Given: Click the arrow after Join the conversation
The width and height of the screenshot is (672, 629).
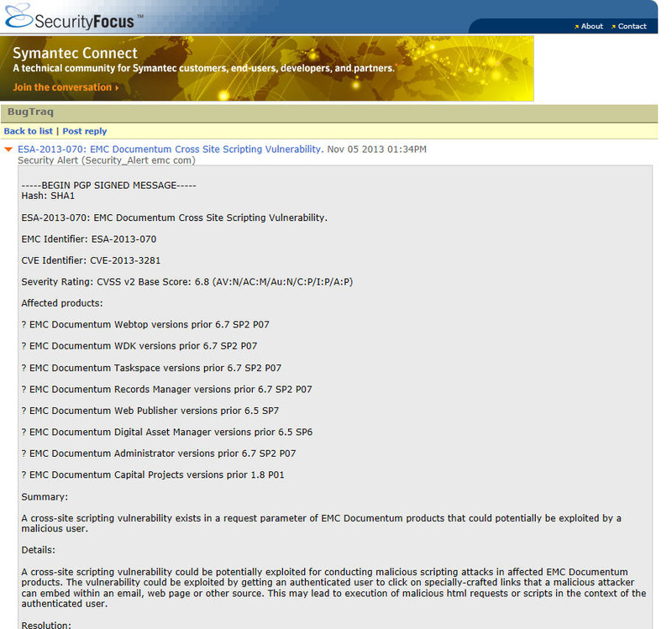Looking at the screenshot, I should click(x=117, y=87).
